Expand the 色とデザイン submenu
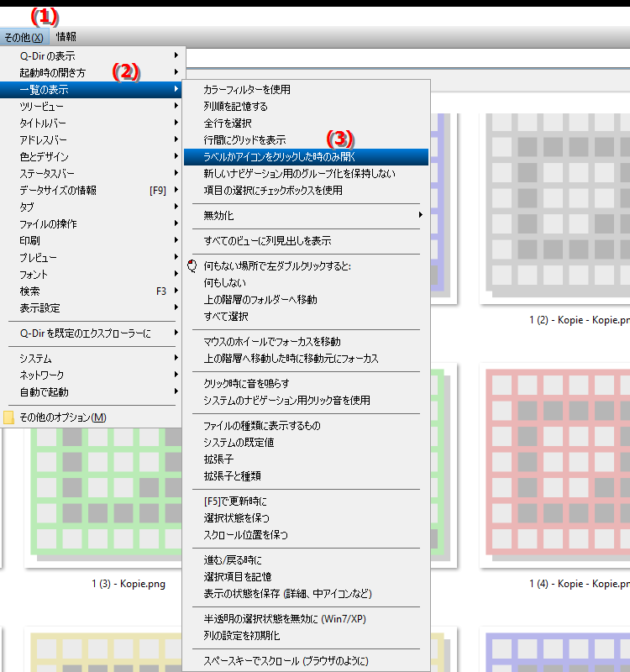 pyautogui.click(x=92, y=156)
